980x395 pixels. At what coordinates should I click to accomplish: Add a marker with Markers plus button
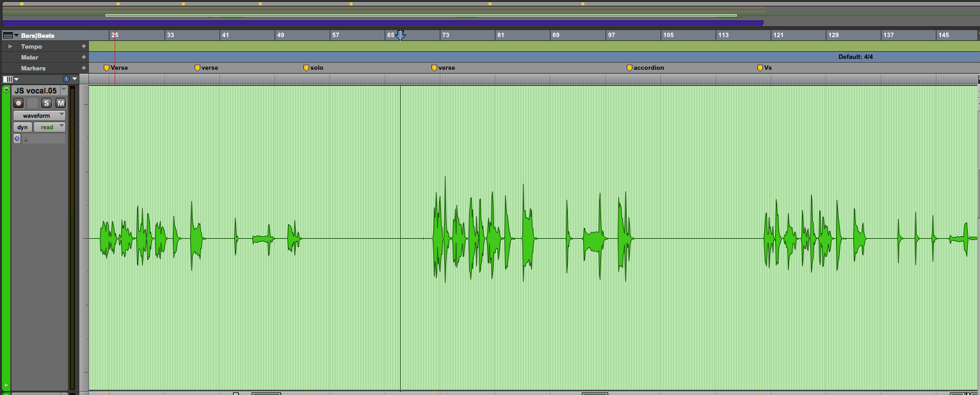coord(83,68)
